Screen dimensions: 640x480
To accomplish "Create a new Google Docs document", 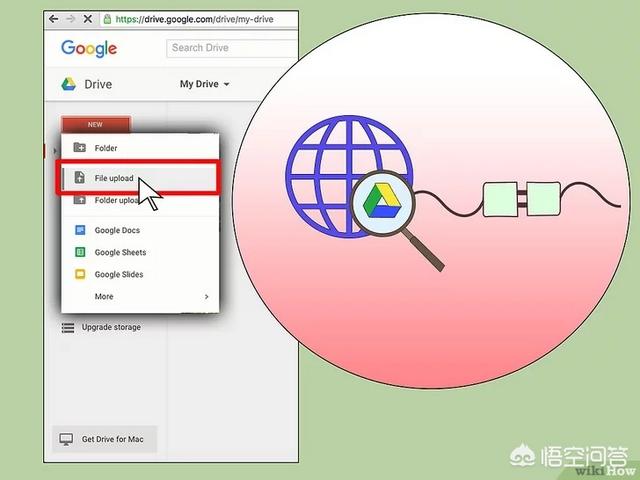I will pos(140,230).
